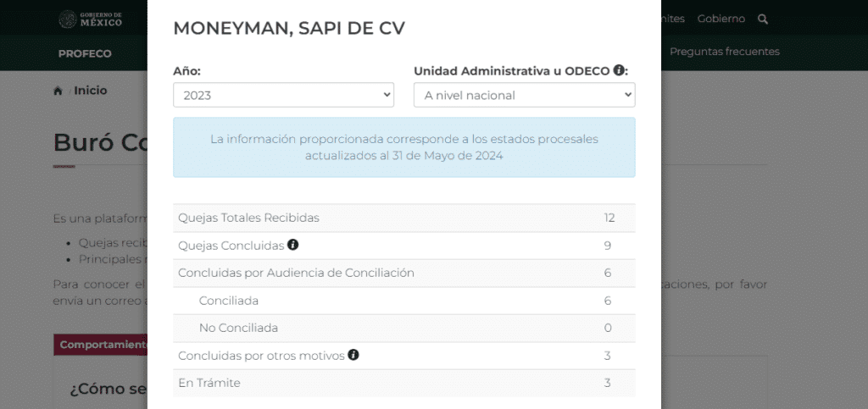Viewport: 868px width, 409px height.
Task: Select the Comportamiento tab
Action: click(x=102, y=345)
